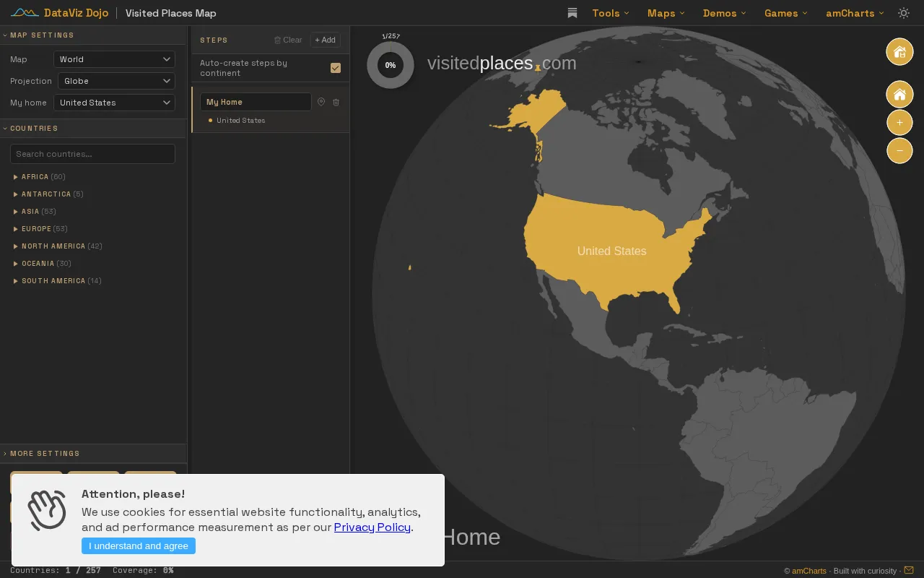Click the mail icon in footer

pos(909,570)
